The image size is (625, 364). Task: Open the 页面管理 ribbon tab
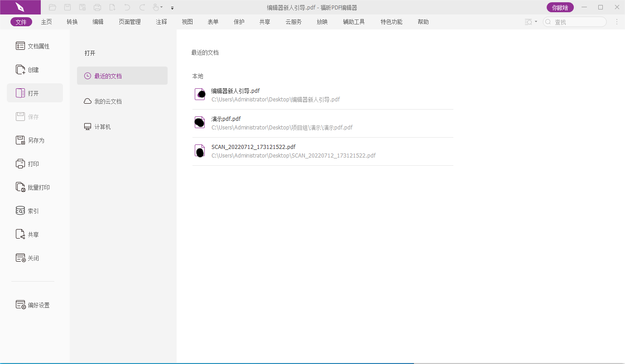(130, 22)
